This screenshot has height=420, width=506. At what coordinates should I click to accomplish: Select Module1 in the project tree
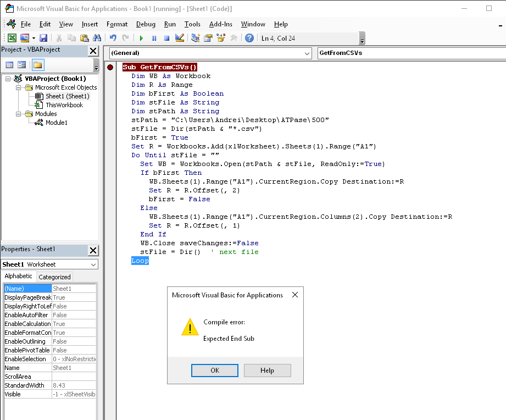click(x=57, y=123)
